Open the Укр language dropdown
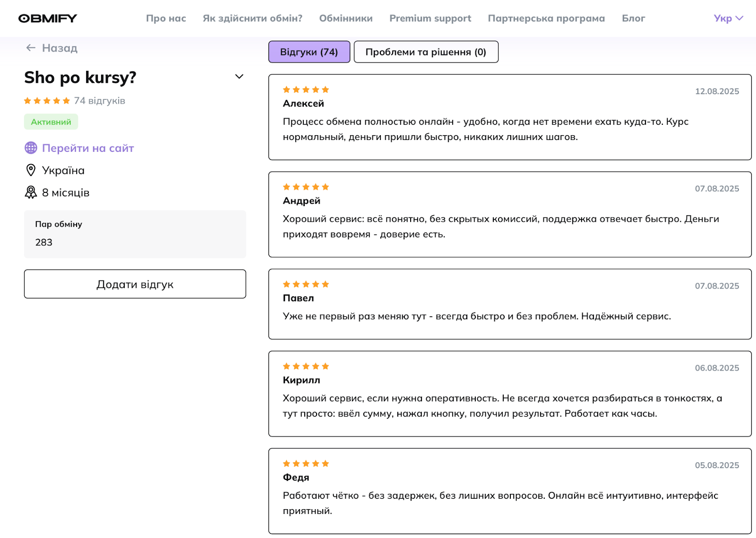756x538 pixels. click(728, 18)
